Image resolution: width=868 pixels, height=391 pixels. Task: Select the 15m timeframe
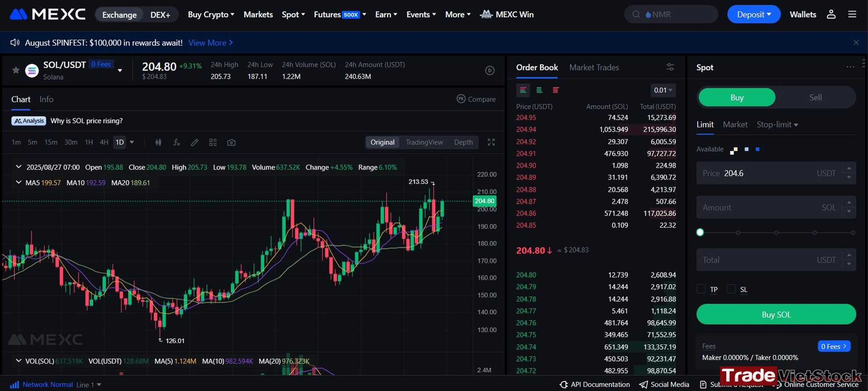(51, 142)
